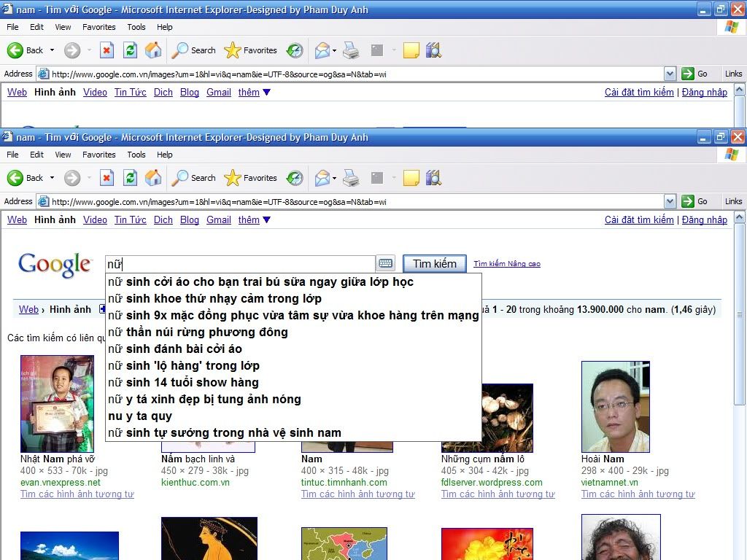This screenshot has height=560, width=747.
Task: Click the Go arrow button in the front window
Action: [687, 201]
